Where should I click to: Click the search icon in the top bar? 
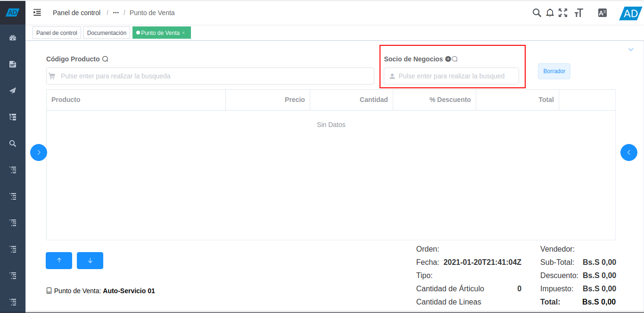coord(537,13)
